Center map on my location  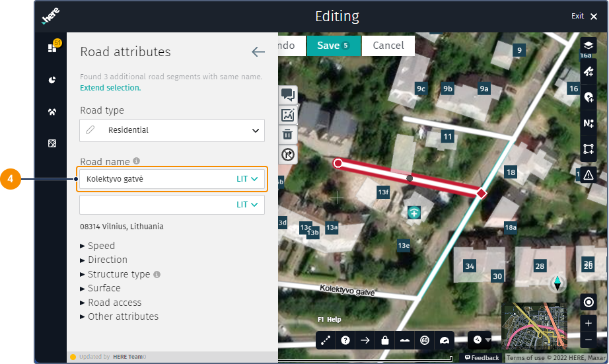point(589,303)
